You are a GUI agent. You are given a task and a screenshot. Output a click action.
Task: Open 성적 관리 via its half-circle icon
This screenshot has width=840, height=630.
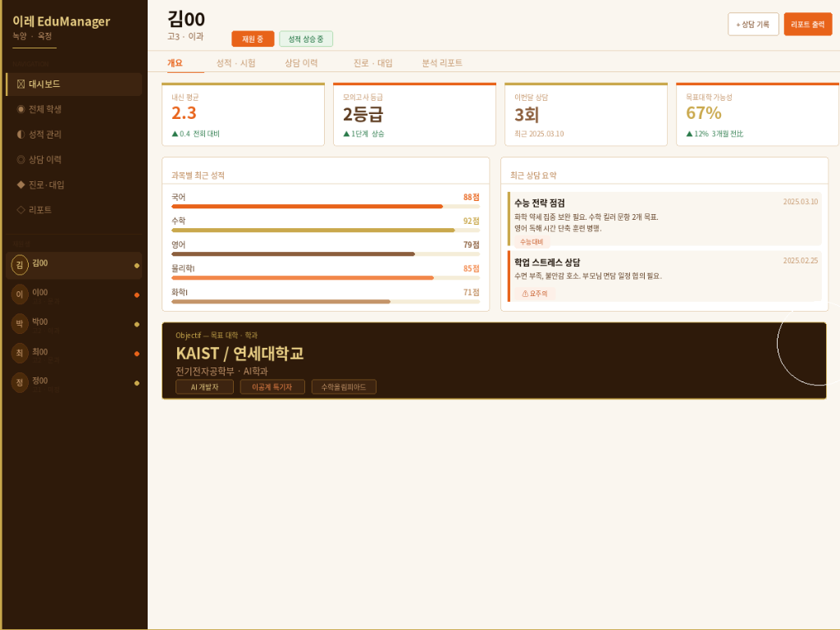(21, 135)
